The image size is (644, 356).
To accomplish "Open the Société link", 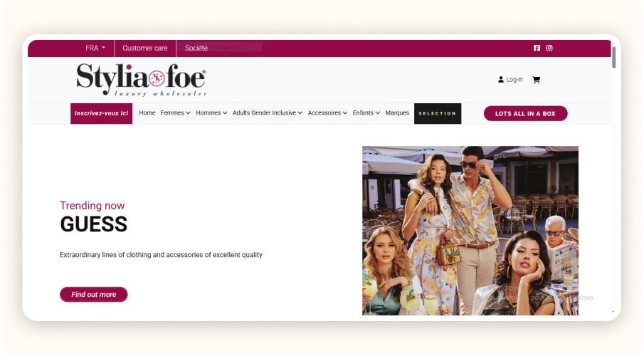I will [196, 48].
